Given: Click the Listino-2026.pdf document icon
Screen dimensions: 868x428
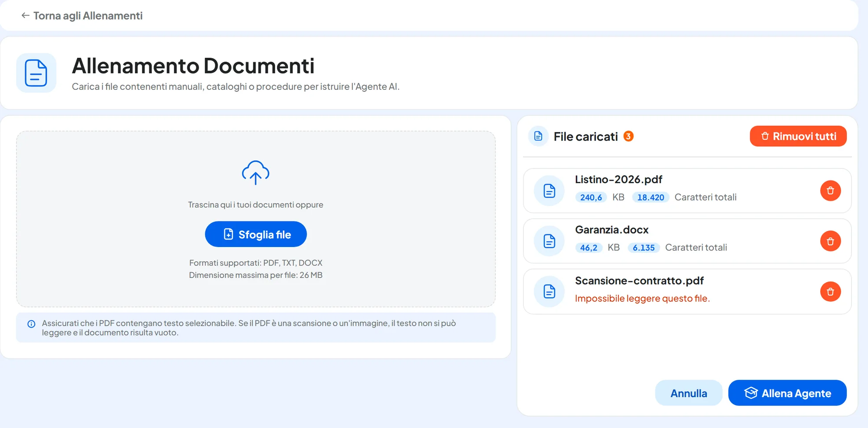Looking at the screenshot, I should [x=549, y=191].
